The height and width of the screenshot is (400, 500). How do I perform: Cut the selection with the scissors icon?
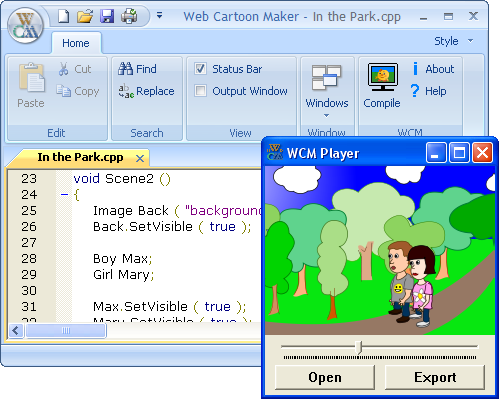63,69
